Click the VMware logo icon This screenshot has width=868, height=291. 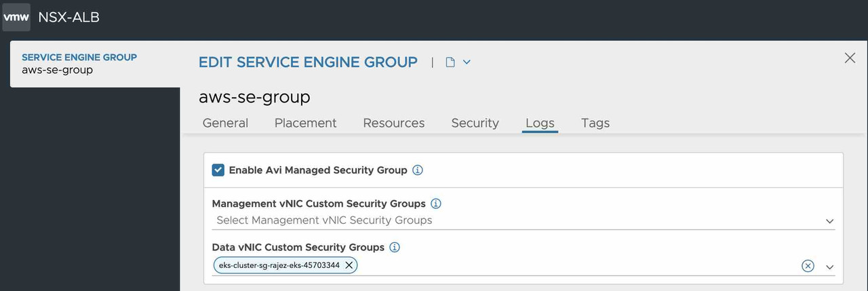pyautogui.click(x=16, y=18)
